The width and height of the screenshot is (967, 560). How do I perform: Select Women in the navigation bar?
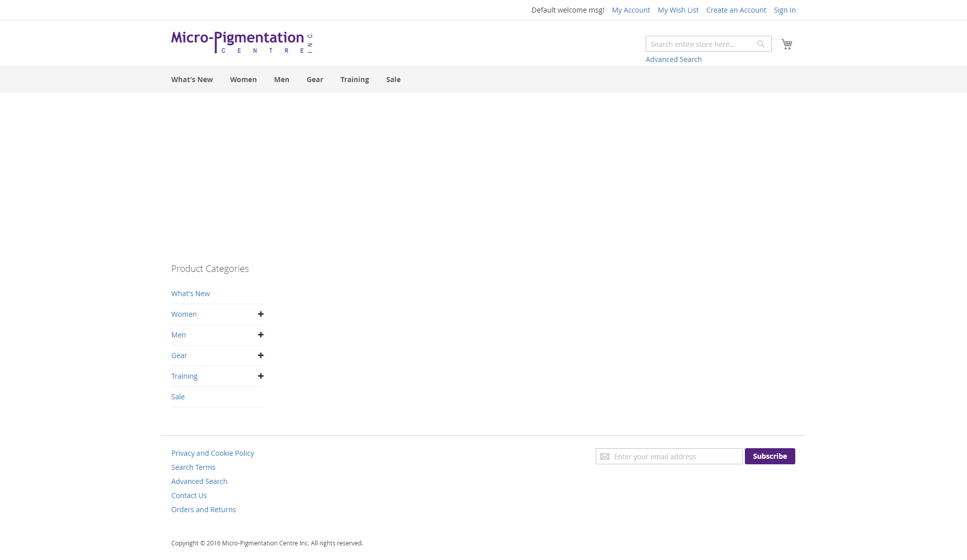[243, 79]
